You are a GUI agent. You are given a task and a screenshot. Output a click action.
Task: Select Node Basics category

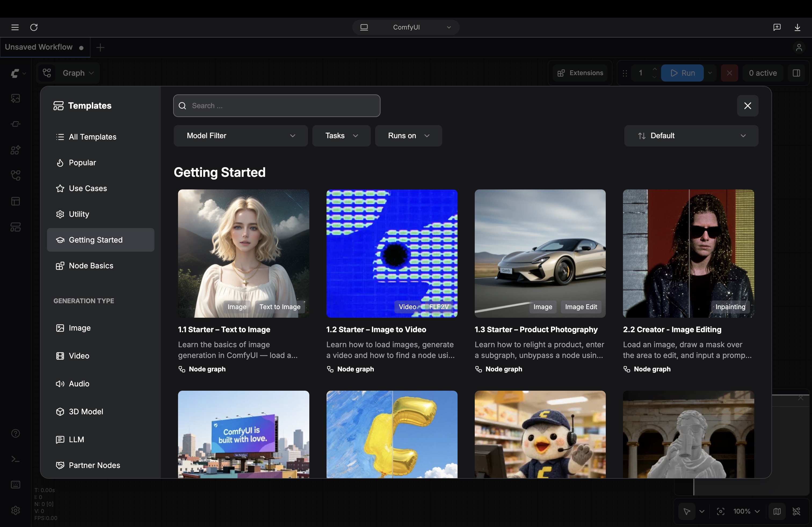[x=100, y=266]
